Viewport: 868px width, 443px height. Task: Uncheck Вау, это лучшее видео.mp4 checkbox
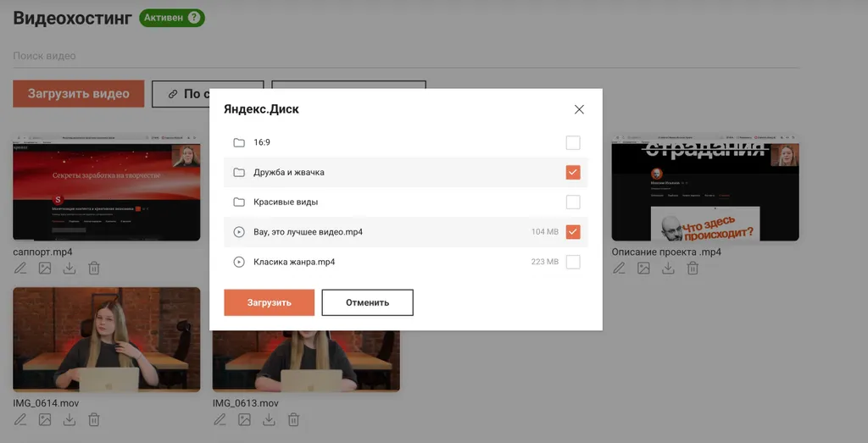(573, 232)
